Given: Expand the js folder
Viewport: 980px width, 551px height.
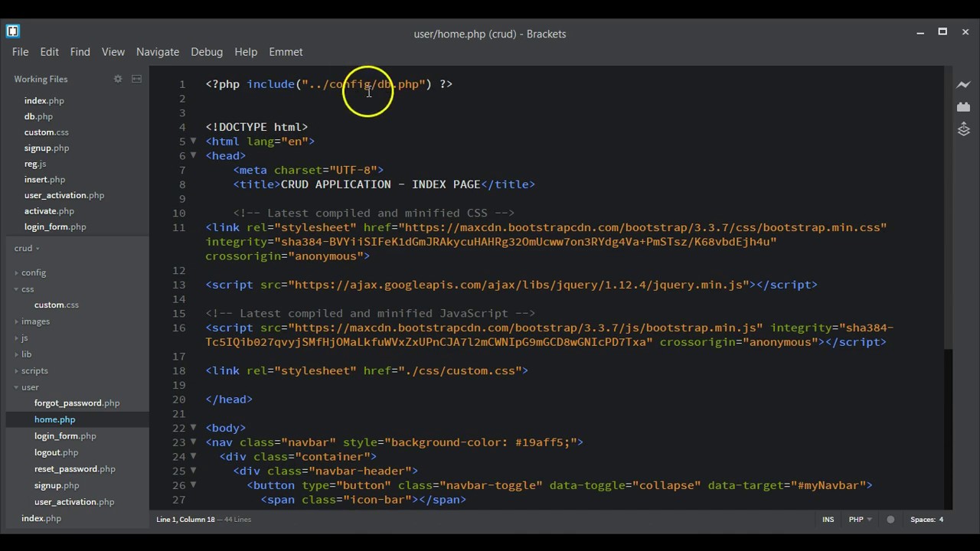Looking at the screenshot, I should pos(24,337).
